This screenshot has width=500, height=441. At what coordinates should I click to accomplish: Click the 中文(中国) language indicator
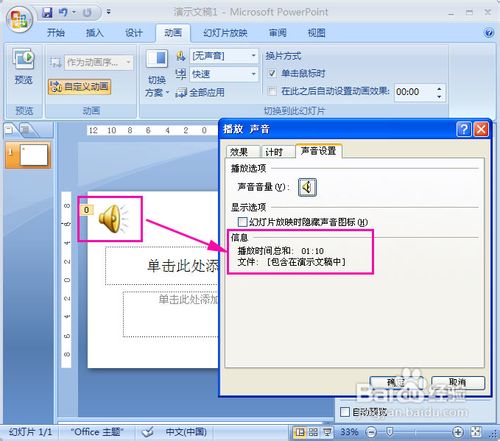(186, 432)
